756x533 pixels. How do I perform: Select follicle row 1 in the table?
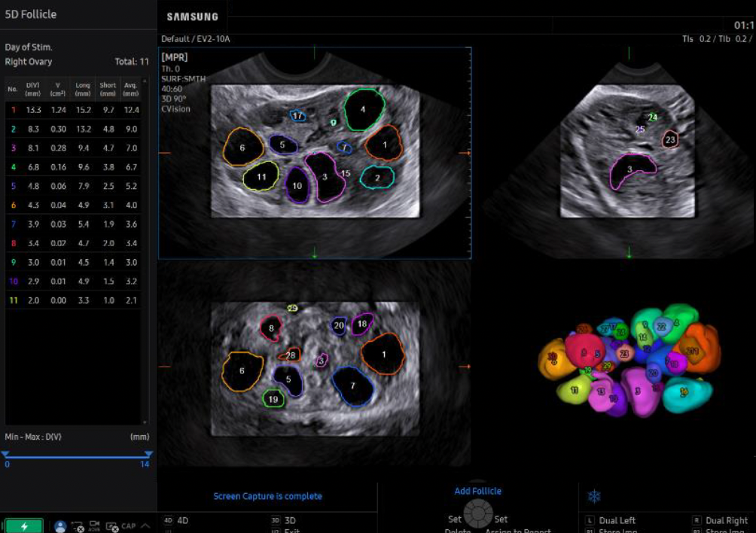coord(73,110)
